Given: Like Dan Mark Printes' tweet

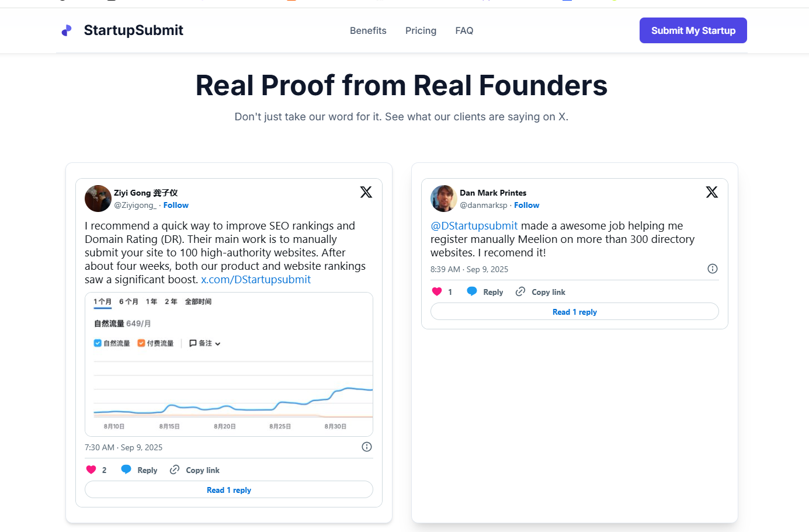Looking at the screenshot, I should 438,291.
